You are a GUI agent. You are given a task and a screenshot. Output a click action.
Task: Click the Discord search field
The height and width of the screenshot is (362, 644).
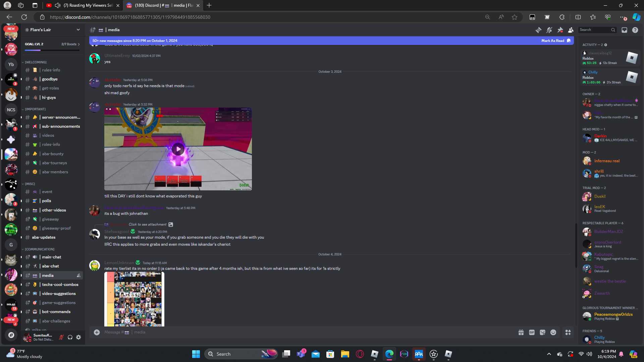(597, 30)
